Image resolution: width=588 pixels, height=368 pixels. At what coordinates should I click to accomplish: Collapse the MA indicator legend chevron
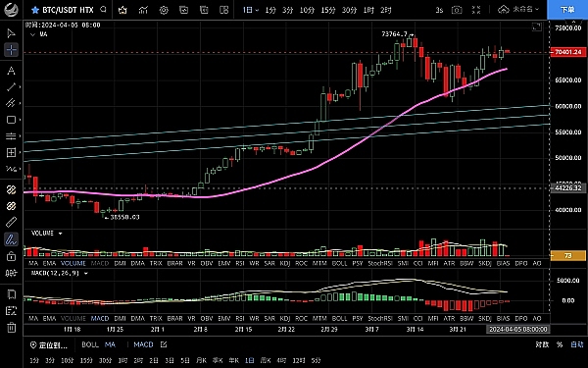(x=32, y=34)
